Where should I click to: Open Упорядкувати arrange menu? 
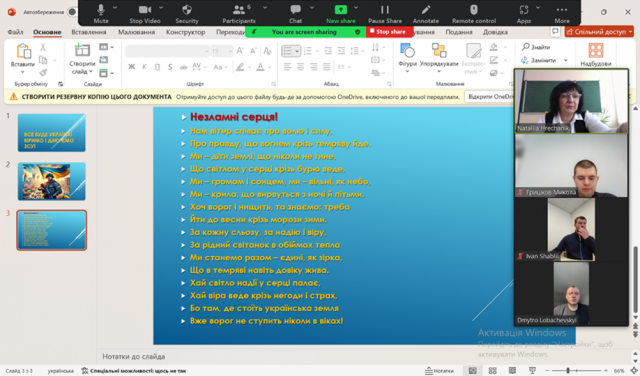tap(439, 58)
